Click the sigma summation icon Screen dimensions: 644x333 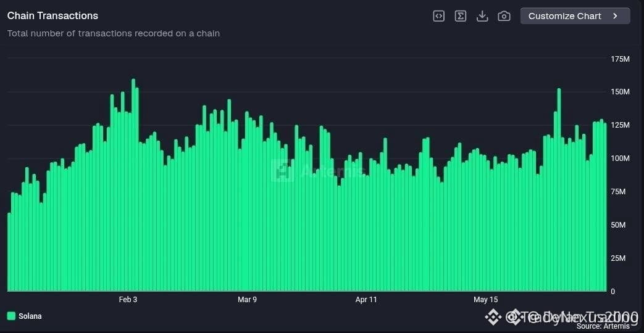coord(461,16)
